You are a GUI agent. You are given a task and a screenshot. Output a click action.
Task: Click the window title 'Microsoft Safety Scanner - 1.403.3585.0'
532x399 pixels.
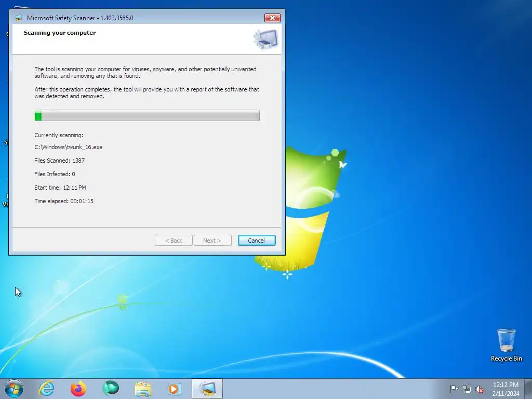click(x=80, y=18)
